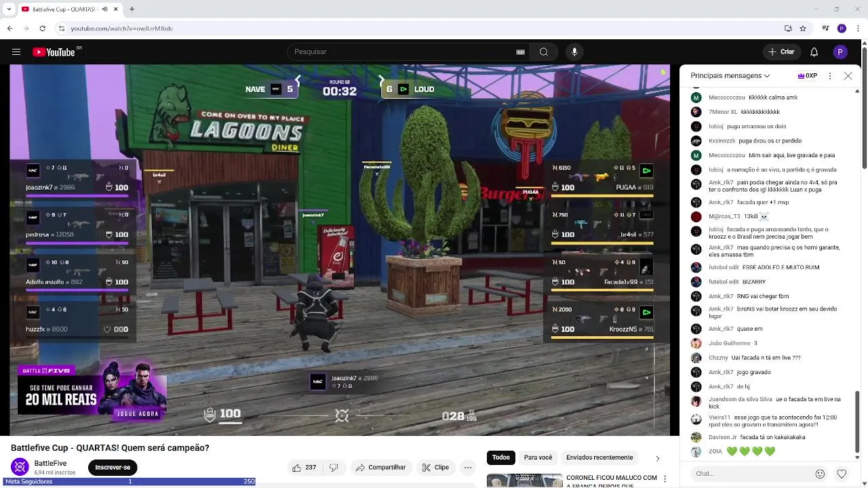Bookmark this page with the star
The image size is (868, 488).
tap(803, 28)
